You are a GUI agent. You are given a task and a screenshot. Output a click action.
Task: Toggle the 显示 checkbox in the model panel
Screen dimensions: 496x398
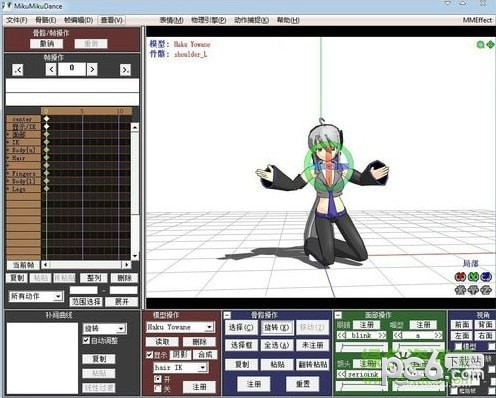[x=150, y=355]
